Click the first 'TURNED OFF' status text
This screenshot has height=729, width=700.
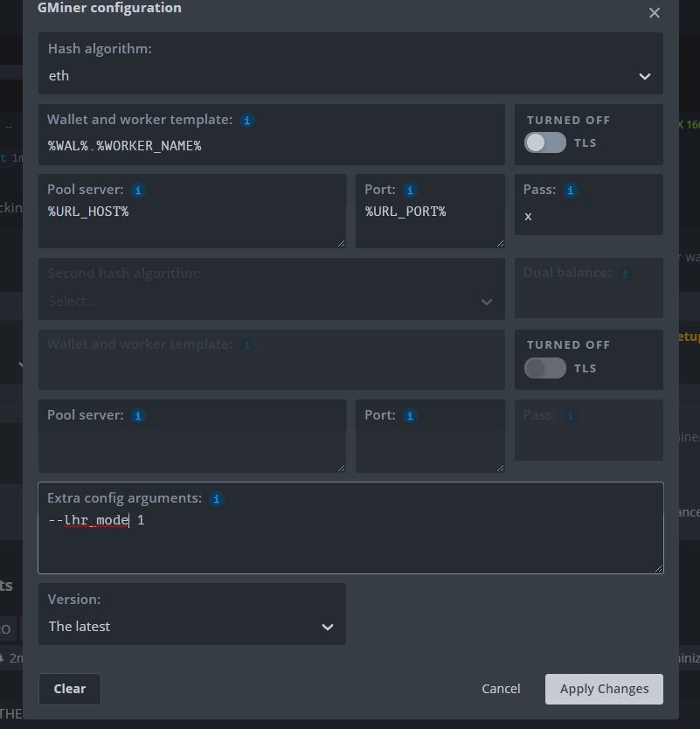568,121
